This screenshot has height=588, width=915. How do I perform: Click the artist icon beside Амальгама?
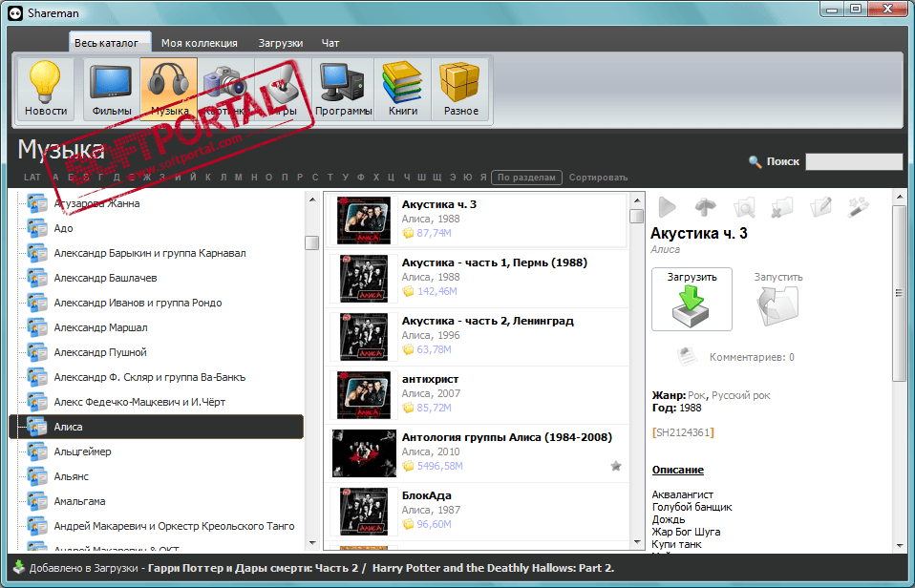pyautogui.click(x=37, y=501)
